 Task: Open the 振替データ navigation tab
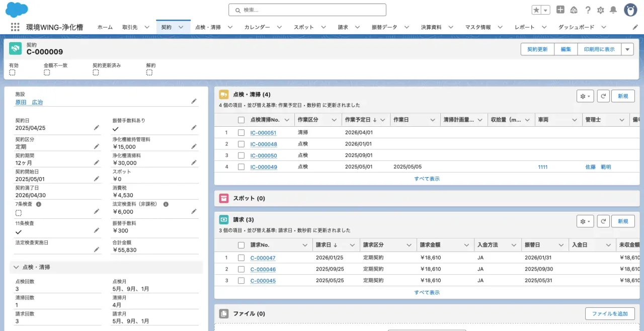tap(384, 27)
